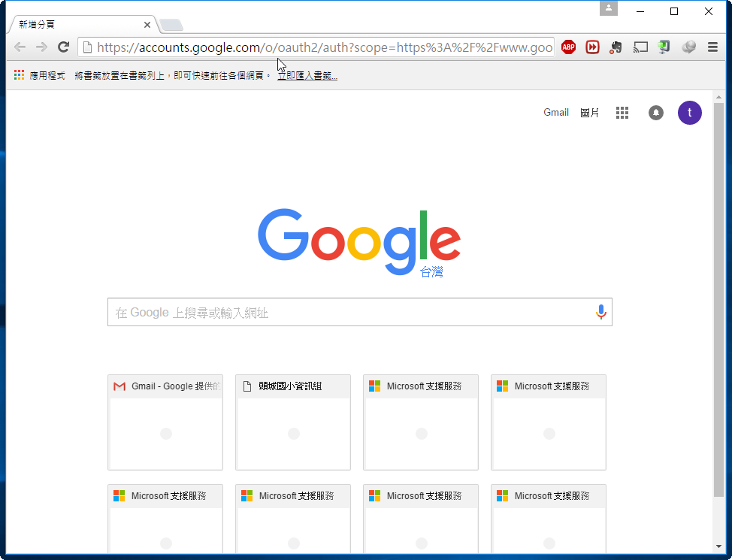Start voice search with microphone
Image resolution: width=732 pixels, height=560 pixels.
click(600, 312)
